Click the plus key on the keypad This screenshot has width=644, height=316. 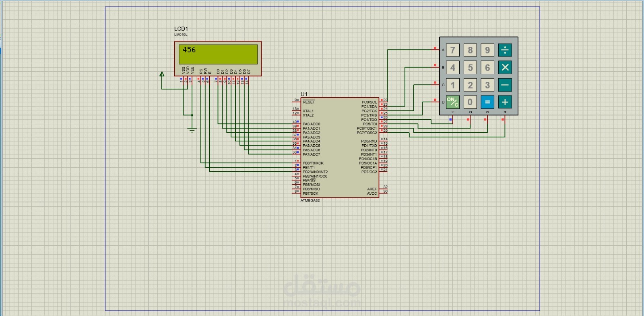(x=505, y=102)
